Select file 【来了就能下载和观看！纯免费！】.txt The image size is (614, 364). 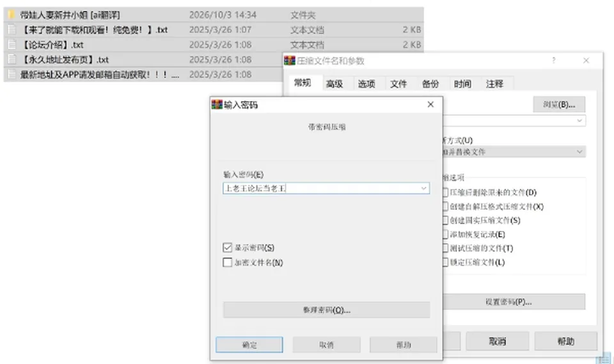[94, 30]
